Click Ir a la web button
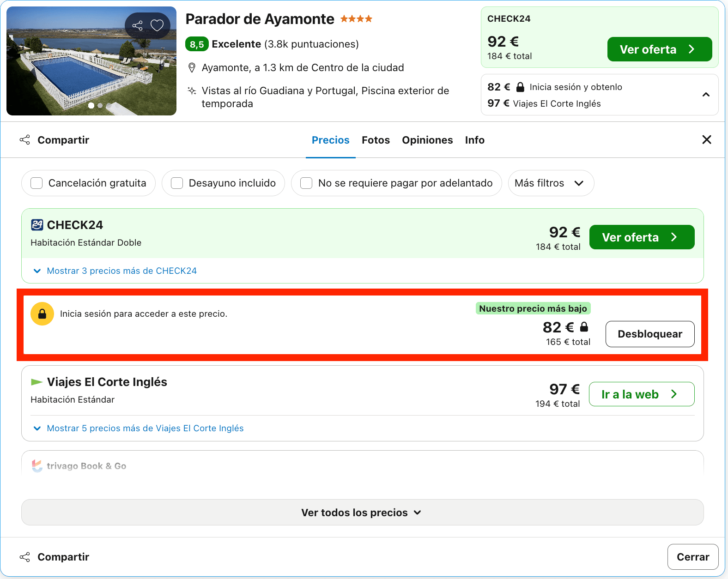Screen dimensions: 728x579 pyautogui.click(x=642, y=394)
